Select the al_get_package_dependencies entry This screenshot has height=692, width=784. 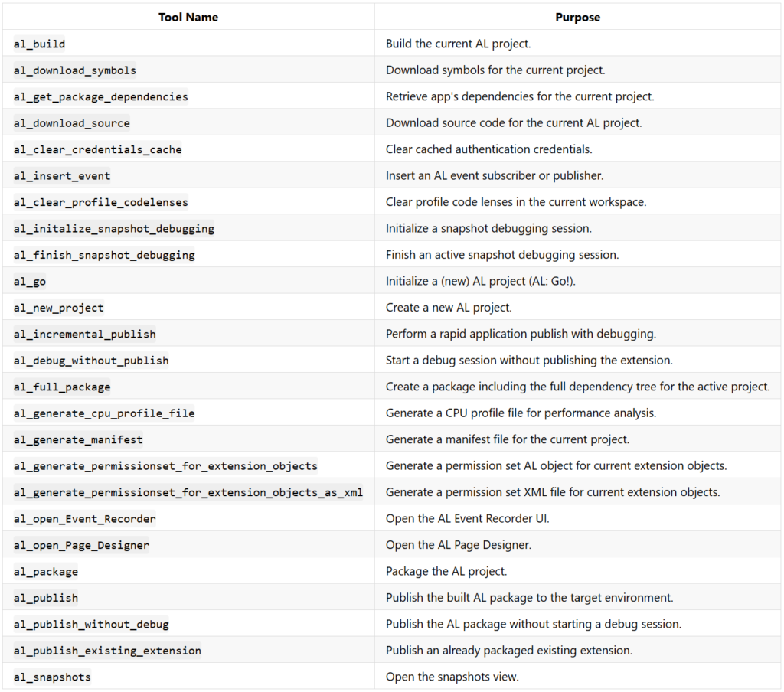point(100,96)
